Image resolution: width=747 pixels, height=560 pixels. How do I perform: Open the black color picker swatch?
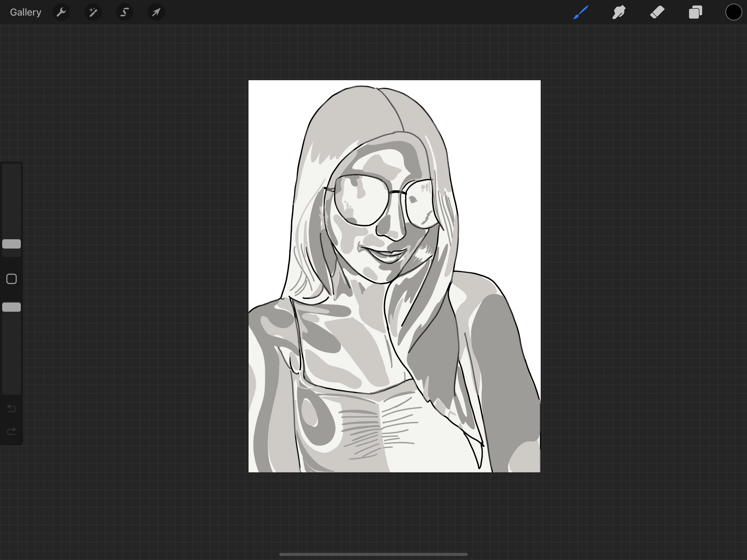(734, 13)
